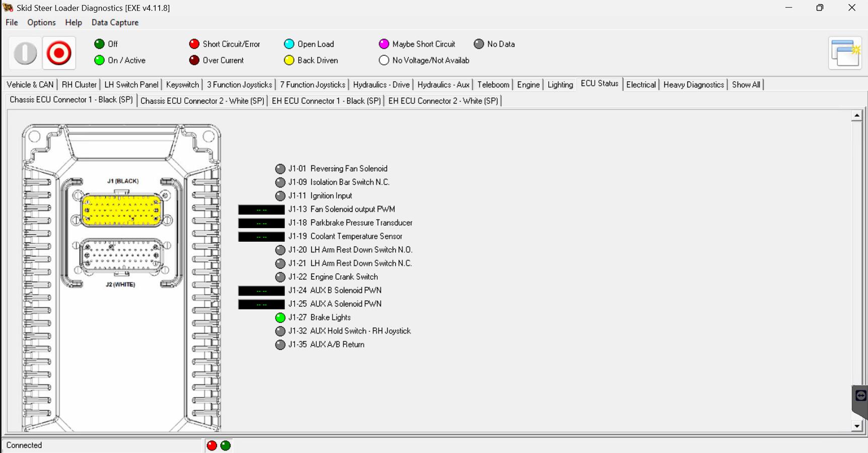
Task: Click the J1-19 Coolant Temperature Sensor value field
Action: point(261,237)
